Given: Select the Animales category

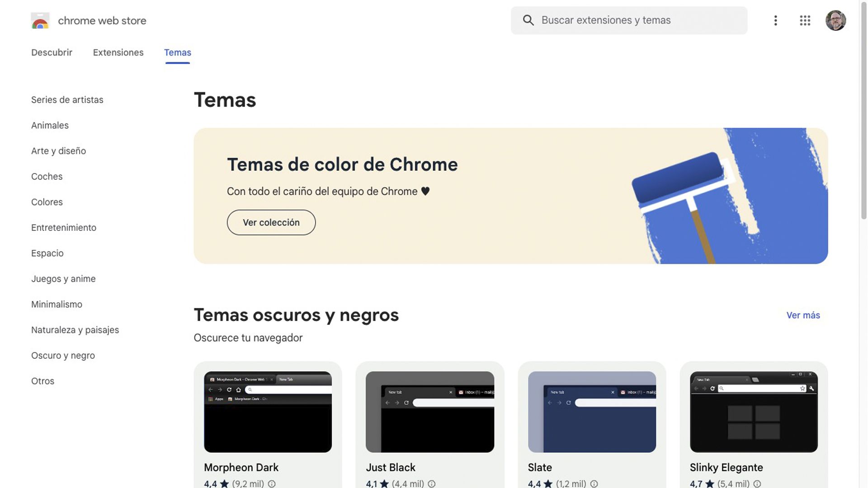Looking at the screenshot, I should (x=50, y=125).
